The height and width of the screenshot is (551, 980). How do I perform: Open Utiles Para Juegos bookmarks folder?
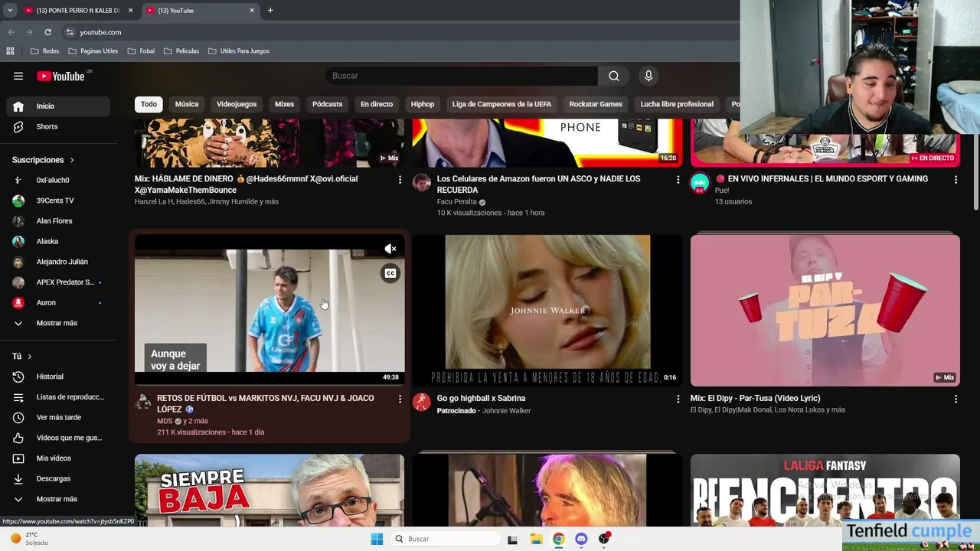tap(238, 51)
